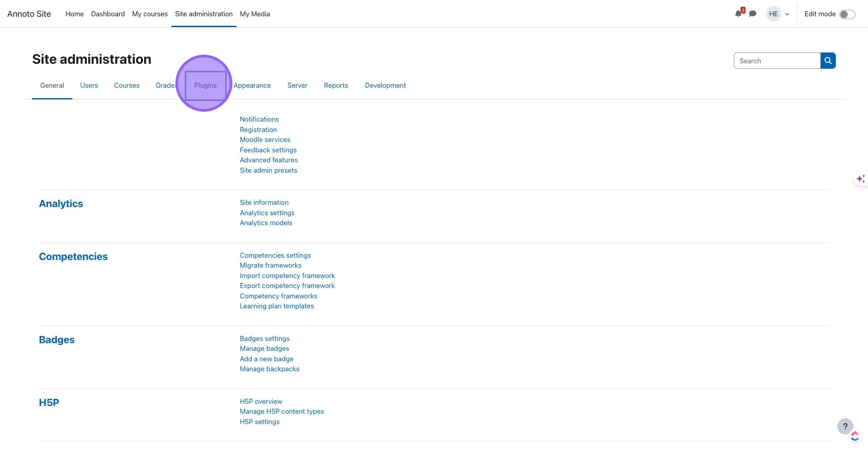Open the AI sparkle assistant icon
868x449 pixels.
pyautogui.click(x=861, y=179)
